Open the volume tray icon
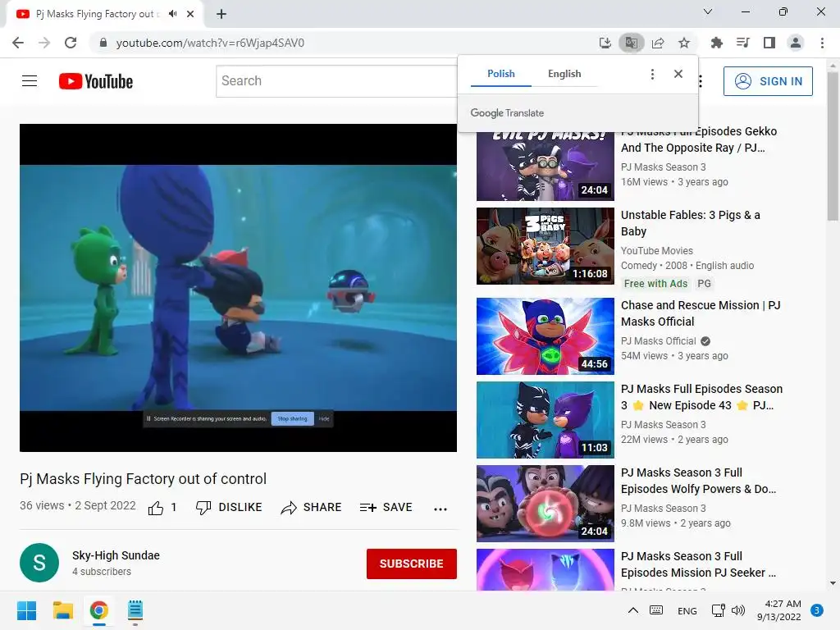Image resolution: width=840 pixels, height=630 pixels. click(x=738, y=610)
